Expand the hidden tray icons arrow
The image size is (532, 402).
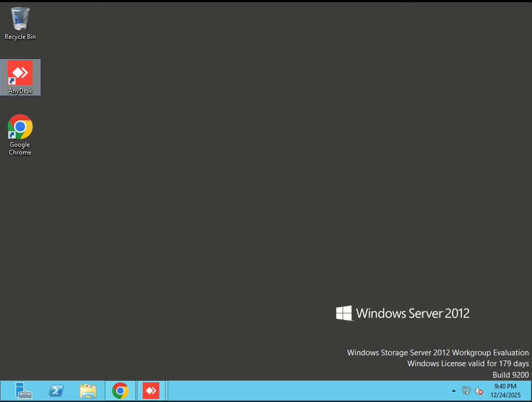click(454, 391)
